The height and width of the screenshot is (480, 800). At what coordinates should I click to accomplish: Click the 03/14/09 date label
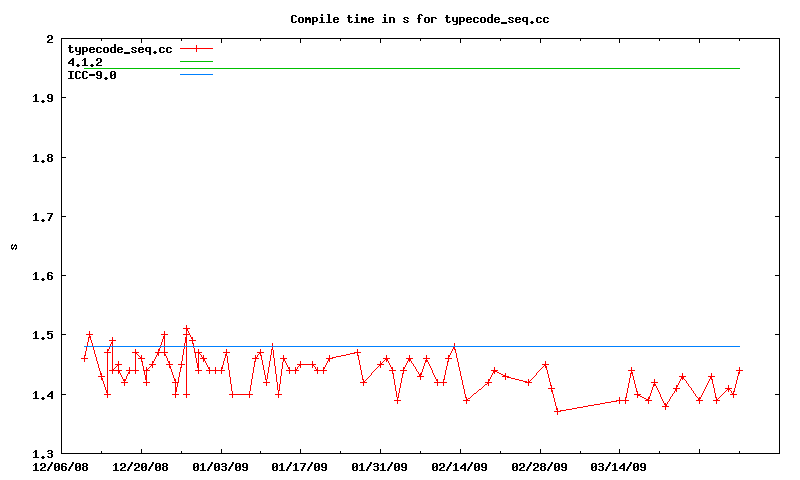(x=619, y=466)
